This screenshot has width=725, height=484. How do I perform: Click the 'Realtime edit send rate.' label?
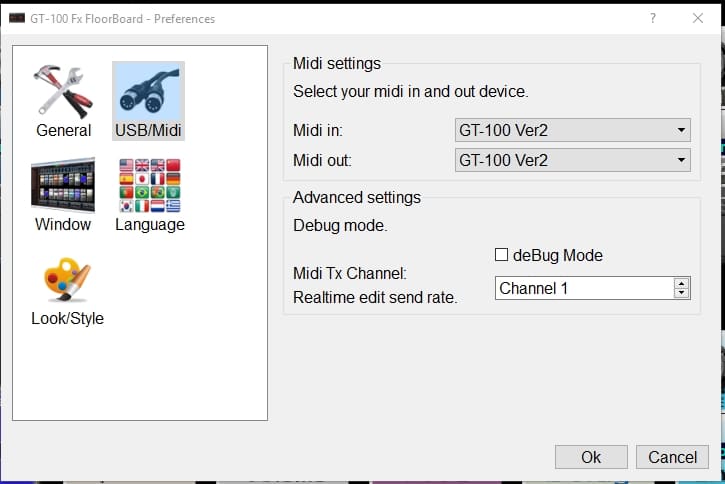375,297
